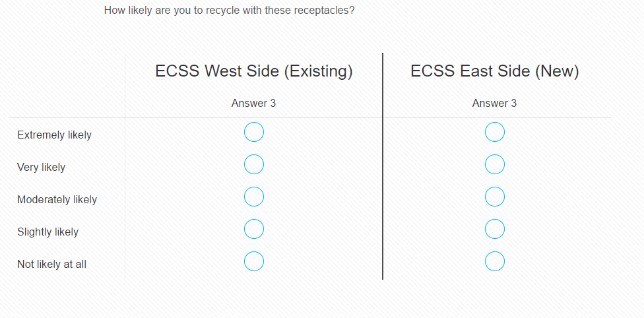Click the Extremely likely row label
The height and width of the screenshot is (318, 644).
pyautogui.click(x=54, y=135)
